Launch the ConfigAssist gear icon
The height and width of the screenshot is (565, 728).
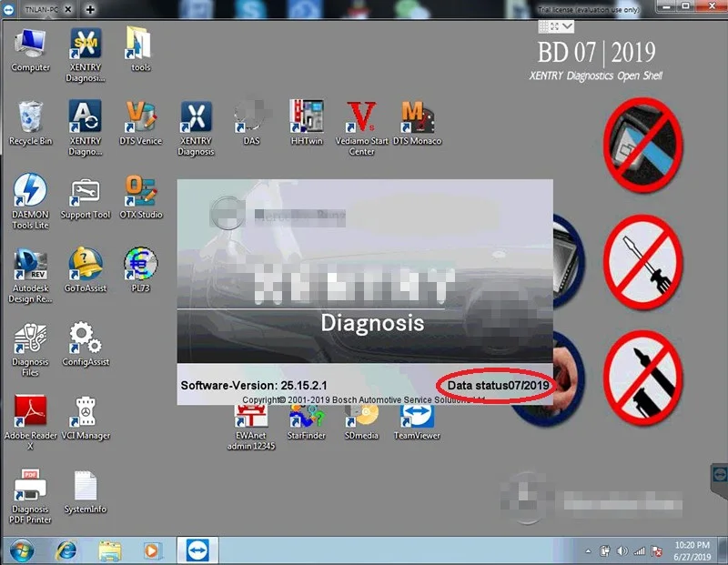(86, 344)
